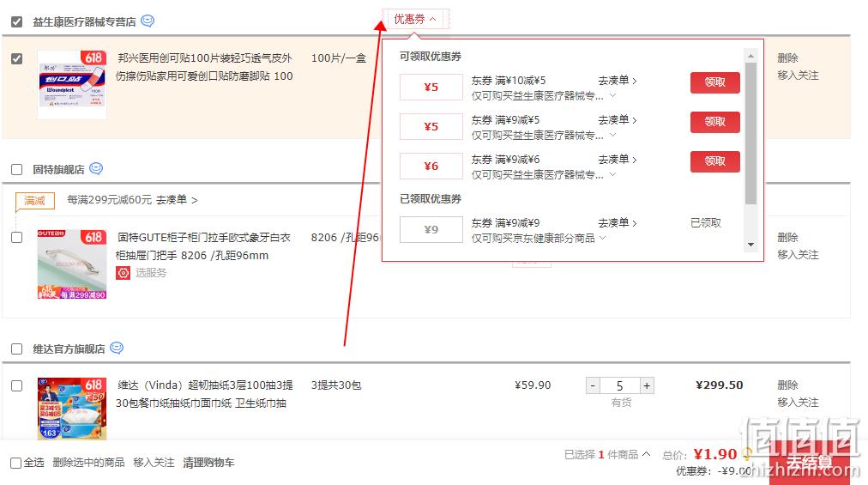Move 邦兴创可贴 to favorites with 移入关注
The height and width of the screenshot is (485, 868).
(x=798, y=76)
